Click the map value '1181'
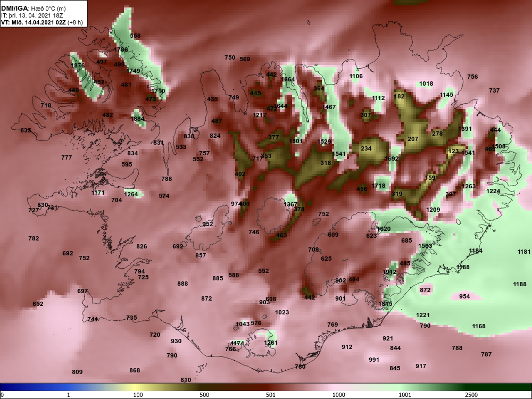 pyautogui.click(x=524, y=252)
